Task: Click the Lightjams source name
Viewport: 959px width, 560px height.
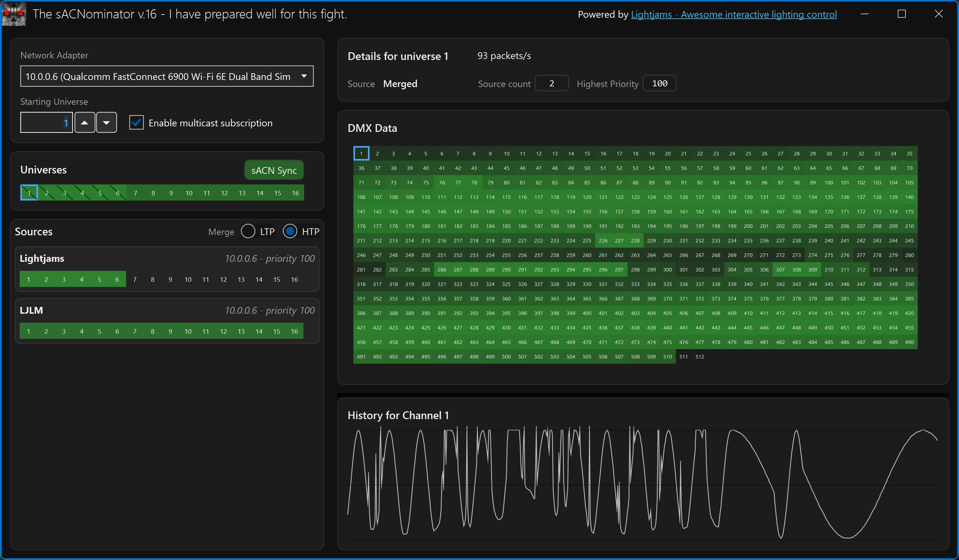Action: coord(42,258)
